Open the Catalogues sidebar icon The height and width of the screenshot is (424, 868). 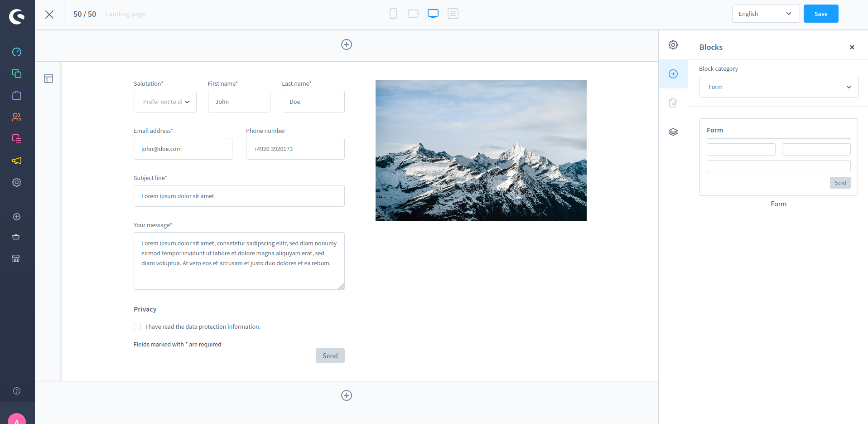[x=17, y=73]
